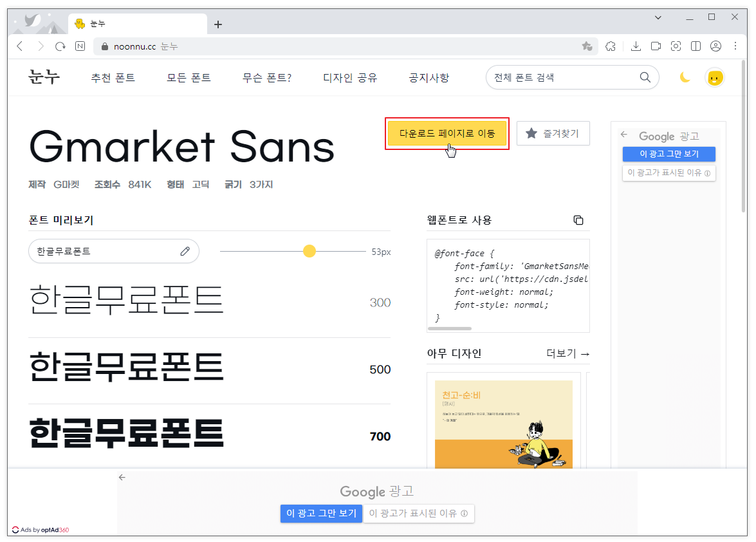756x542 pixels.
Task: Click the back arrow in the sidebar Google ad
Action: [x=624, y=135]
